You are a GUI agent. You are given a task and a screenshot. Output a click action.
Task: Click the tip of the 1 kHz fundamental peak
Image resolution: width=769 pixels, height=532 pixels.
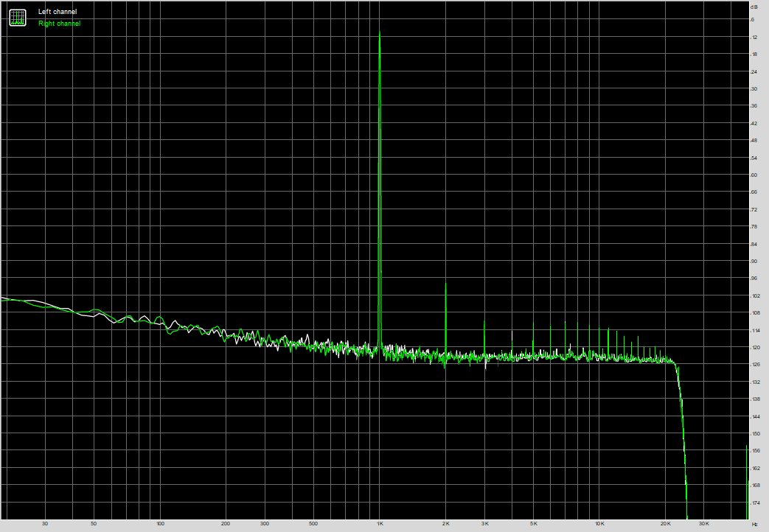pyautogui.click(x=380, y=32)
